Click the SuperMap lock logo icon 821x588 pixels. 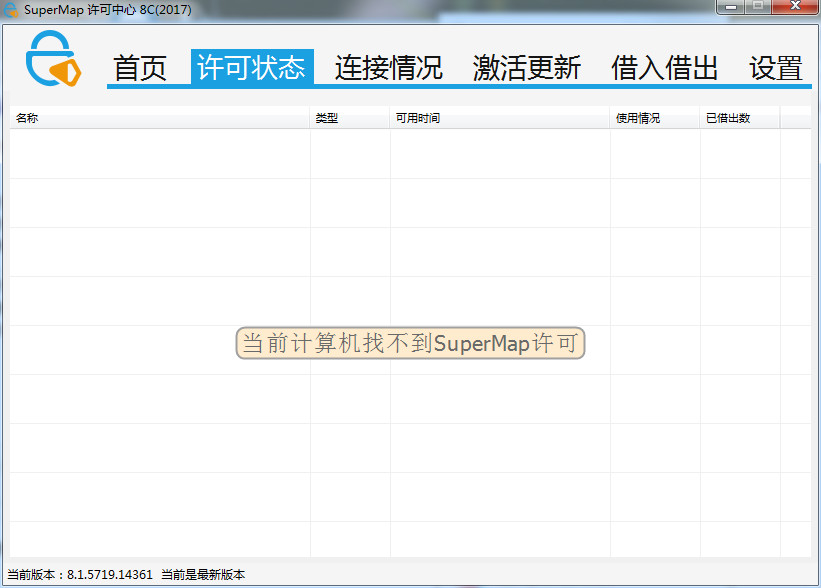point(53,58)
